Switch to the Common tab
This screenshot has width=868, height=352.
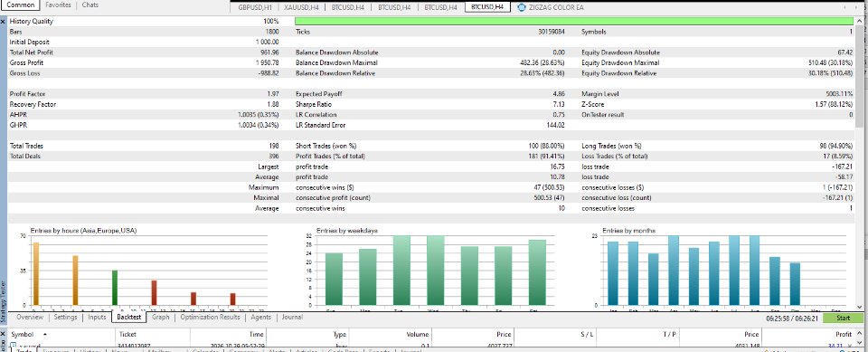tap(21, 5)
